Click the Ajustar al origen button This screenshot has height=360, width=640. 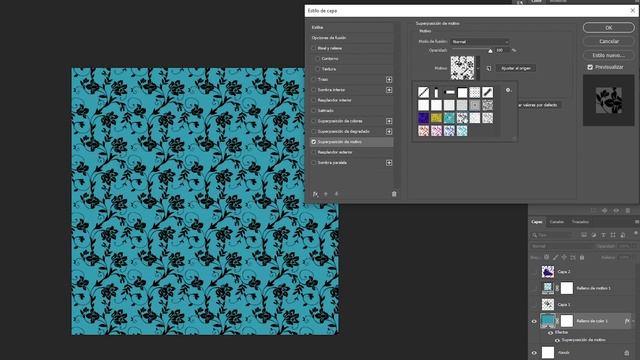pos(516,68)
